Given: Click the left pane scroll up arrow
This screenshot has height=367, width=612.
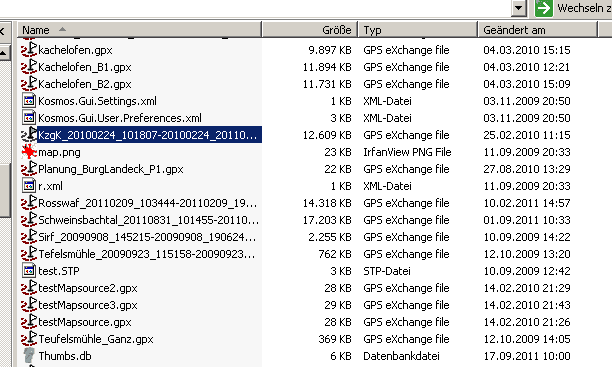Looking at the screenshot, I should (4, 52).
